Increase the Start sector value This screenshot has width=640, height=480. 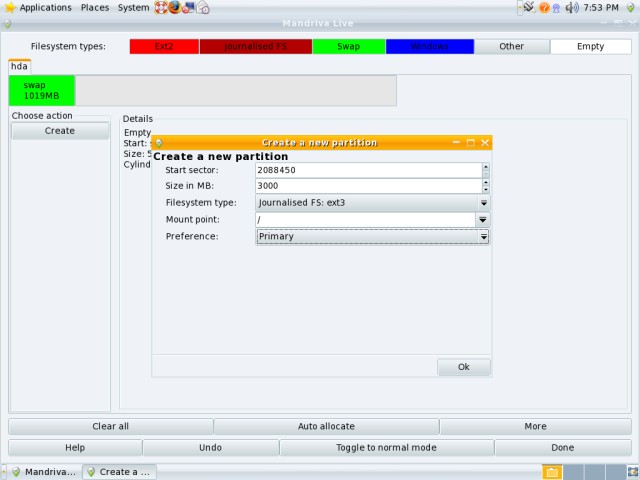pos(486,167)
